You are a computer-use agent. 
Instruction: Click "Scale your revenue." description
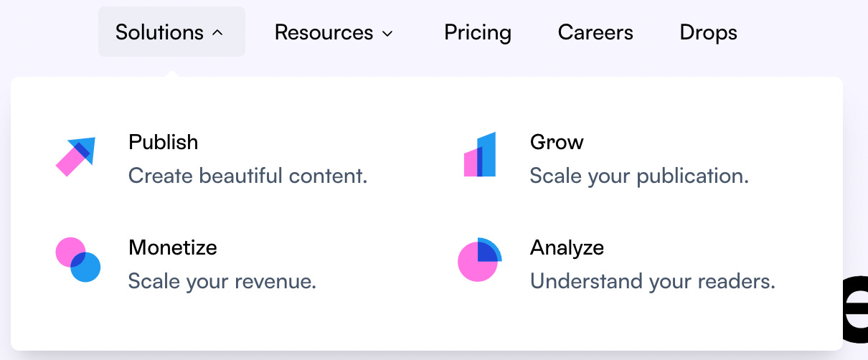tap(222, 281)
